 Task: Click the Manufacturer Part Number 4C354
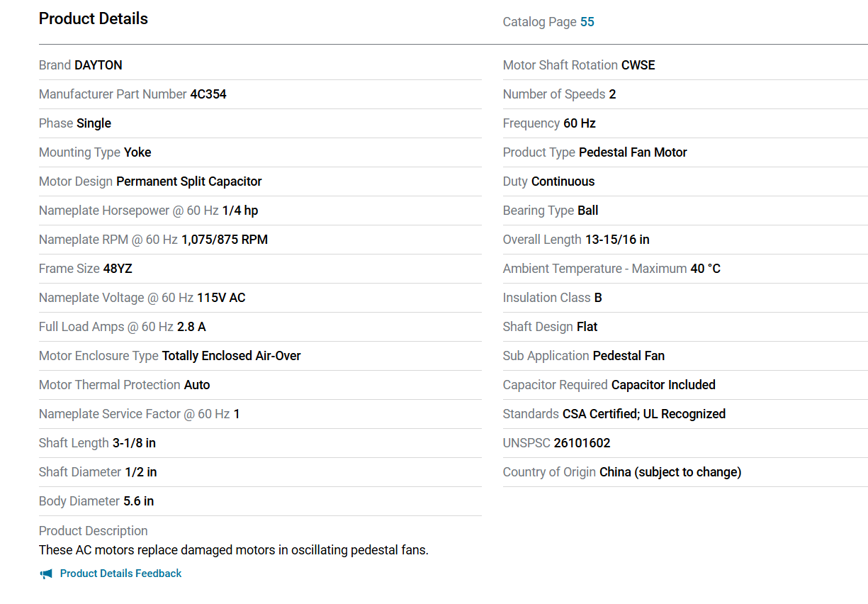click(x=208, y=94)
